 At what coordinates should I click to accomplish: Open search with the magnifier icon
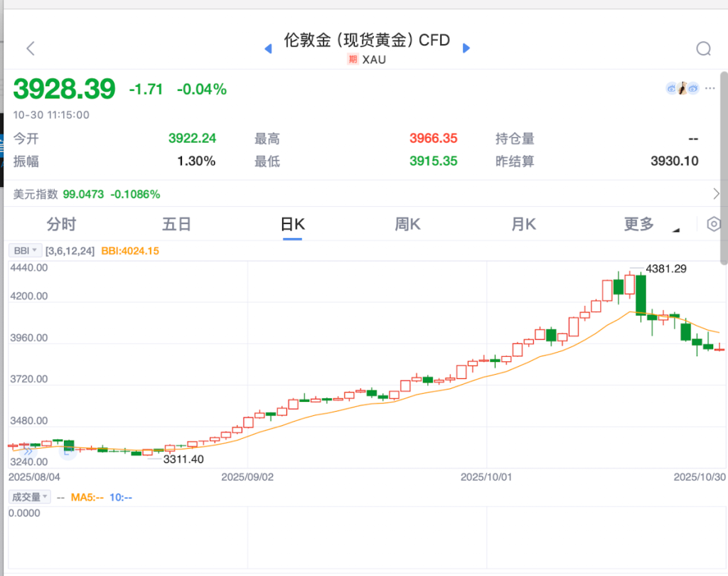click(703, 48)
